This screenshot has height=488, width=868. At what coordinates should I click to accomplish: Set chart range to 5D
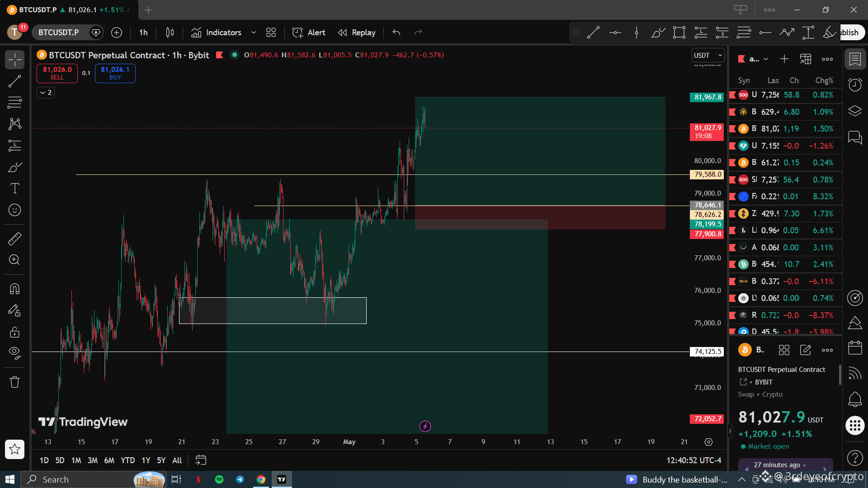click(60, 460)
